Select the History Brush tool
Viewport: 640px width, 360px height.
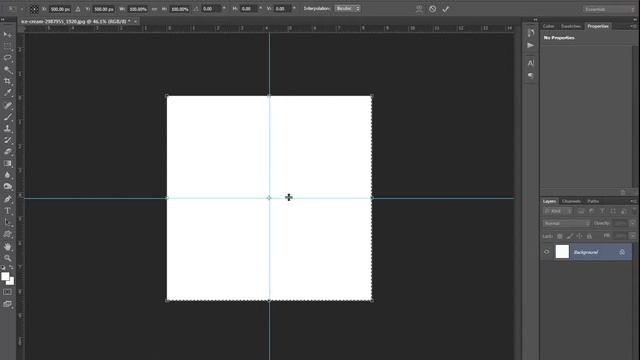pyautogui.click(x=7, y=140)
